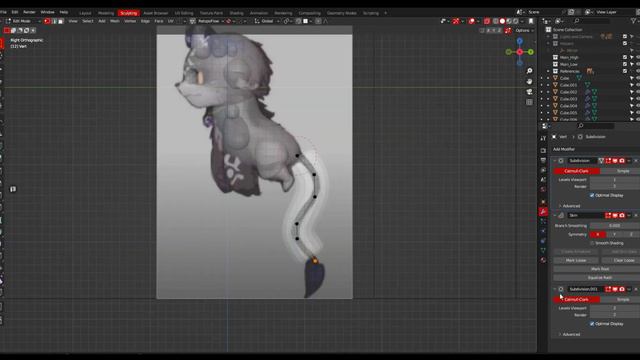This screenshot has width=640, height=360.
Task: Open the Options dropdown in viewport
Action: [x=524, y=30]
